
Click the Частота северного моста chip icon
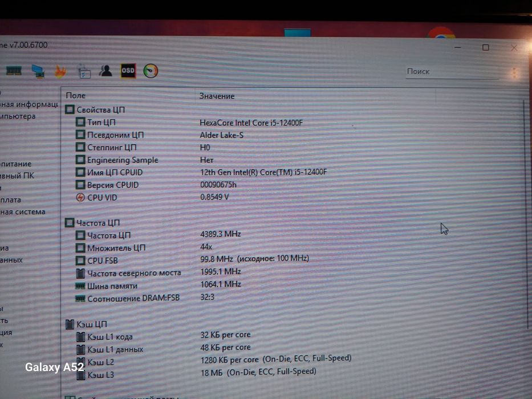[x=80, y=273]
